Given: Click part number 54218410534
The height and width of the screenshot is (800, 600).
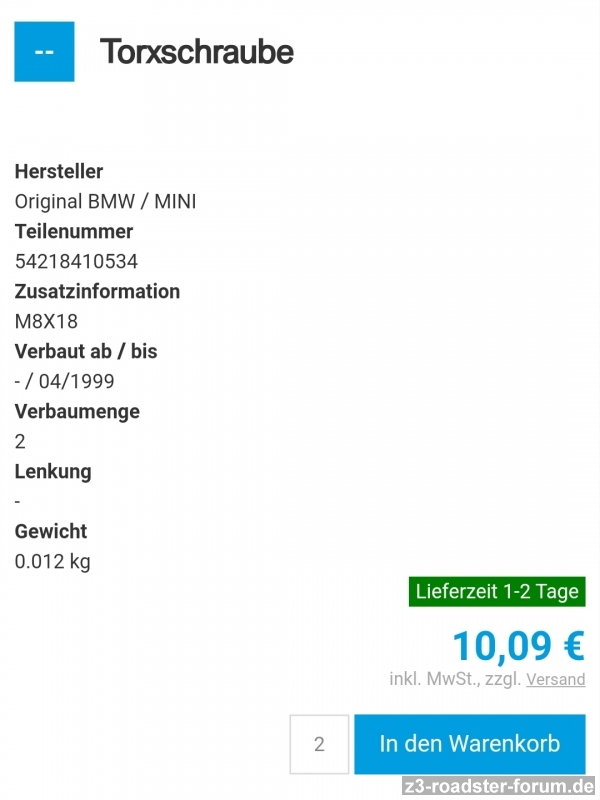Looking at the screenshot, I should click(76, 261).
